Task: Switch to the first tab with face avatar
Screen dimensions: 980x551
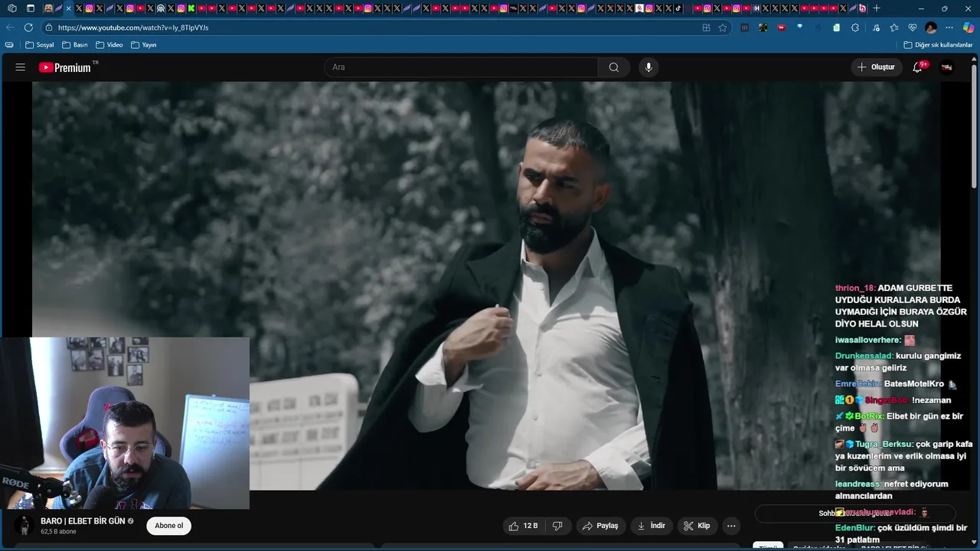Action: coord(48,8)
